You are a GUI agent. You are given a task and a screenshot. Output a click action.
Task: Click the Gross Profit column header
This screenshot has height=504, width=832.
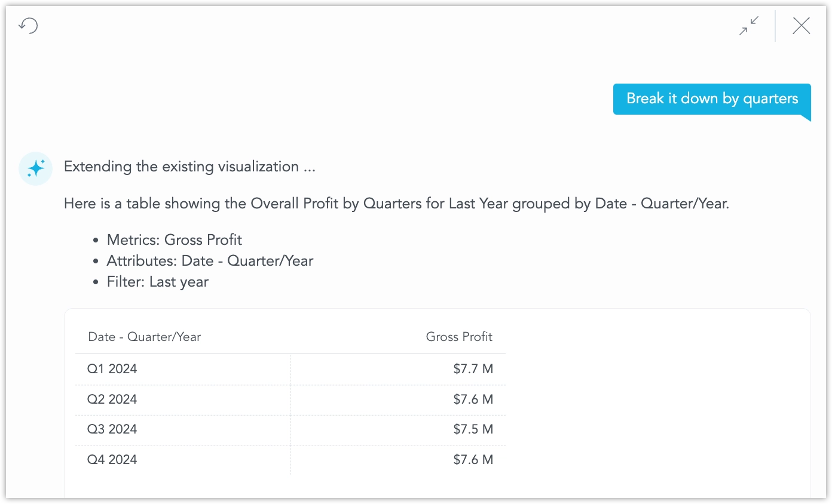tap(458, 337)
